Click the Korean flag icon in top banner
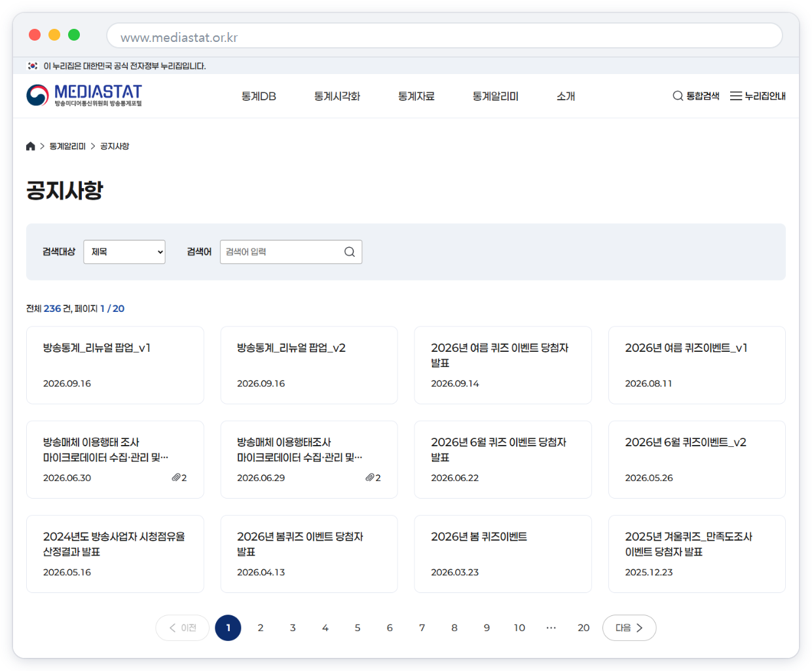 tap(32, 66)
